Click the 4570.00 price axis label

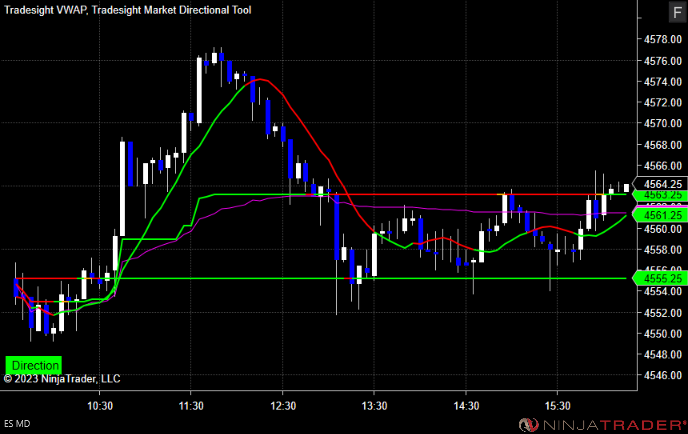pos(663,123)
